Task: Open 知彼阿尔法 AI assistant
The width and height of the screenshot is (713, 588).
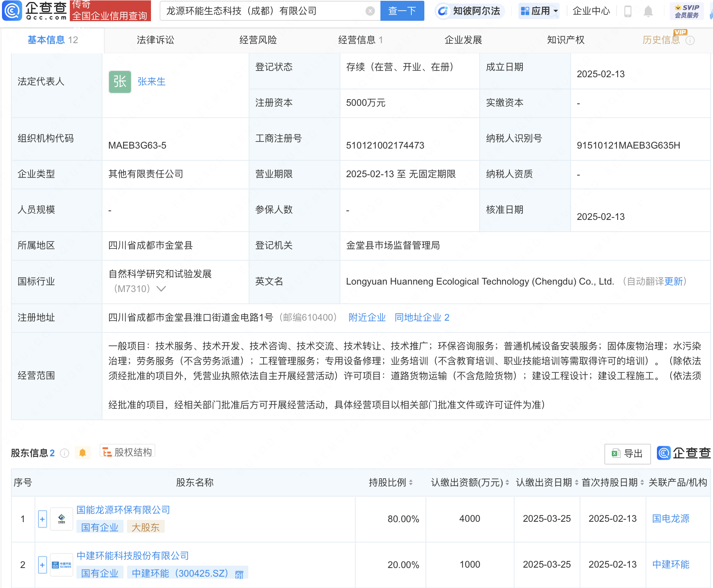Action: pos(469,11)
